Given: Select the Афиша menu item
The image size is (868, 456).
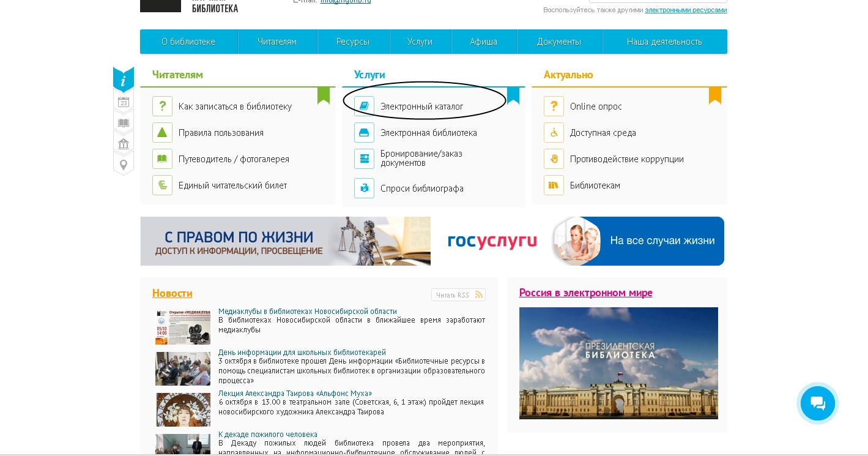Looking at the screenshot, I should (484, 42).
